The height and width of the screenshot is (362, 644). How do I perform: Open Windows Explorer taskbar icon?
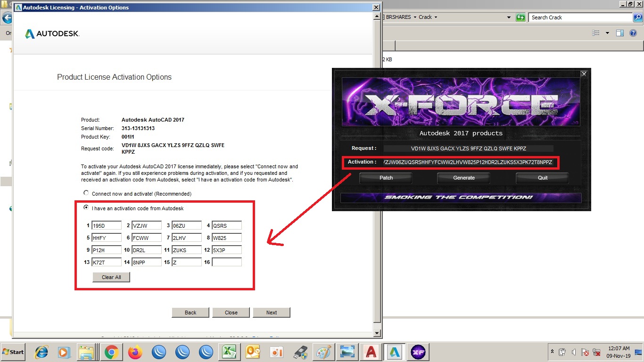[86, 352]
